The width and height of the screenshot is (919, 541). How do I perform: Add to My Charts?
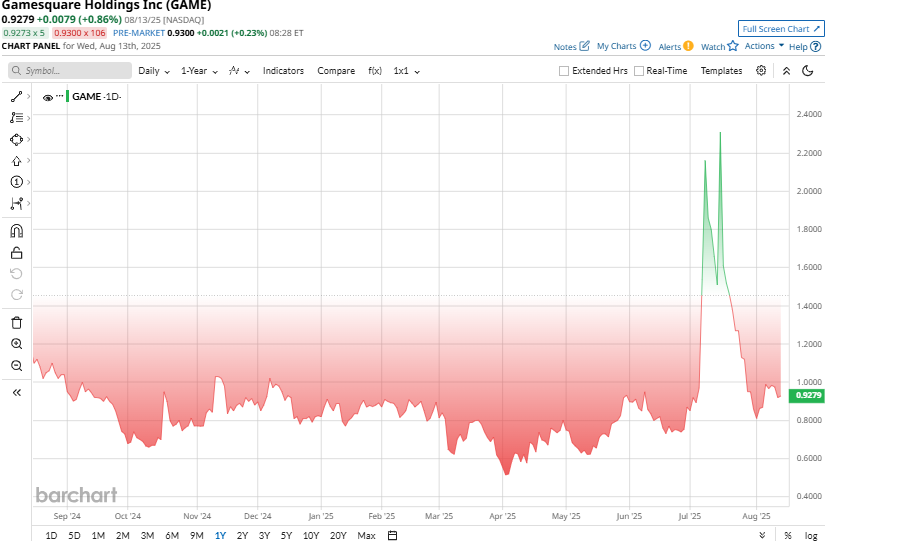[624, 46]
